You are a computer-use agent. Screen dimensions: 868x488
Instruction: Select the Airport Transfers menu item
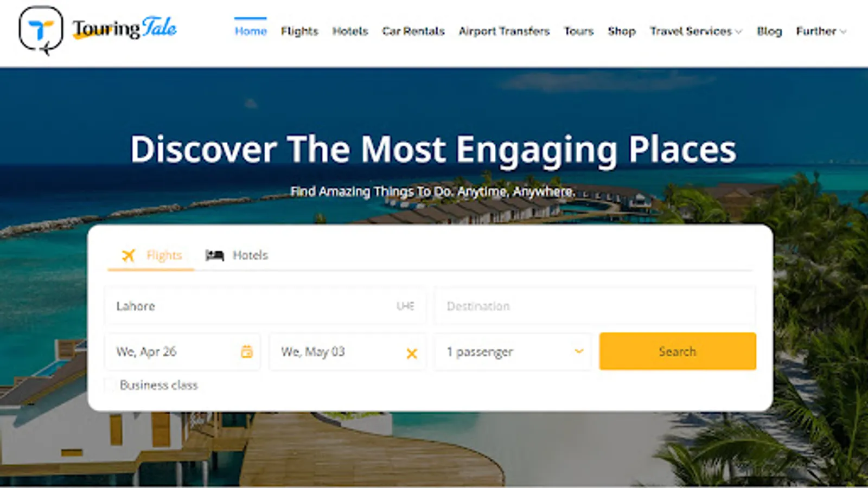coord(504,31)
